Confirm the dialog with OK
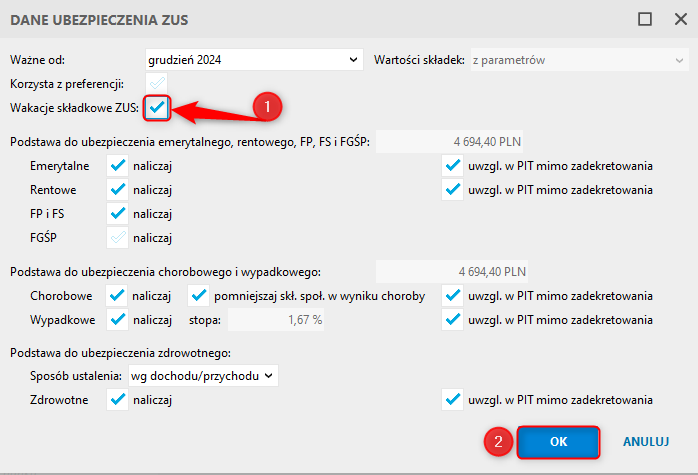The height and width of the screenshot is (475, 698). point(558,442)
